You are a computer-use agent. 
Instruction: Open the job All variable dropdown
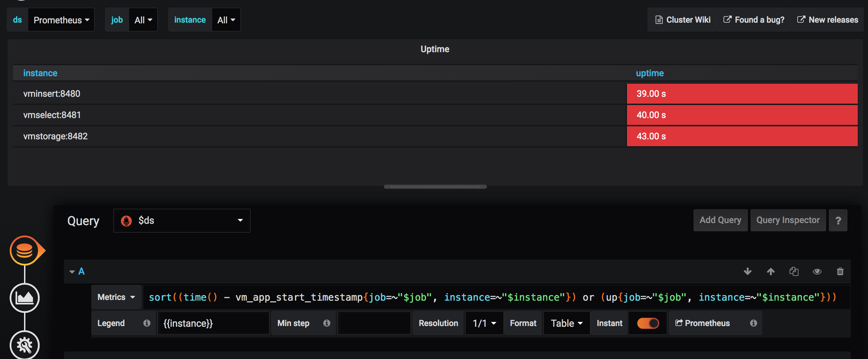pos(143,20)
